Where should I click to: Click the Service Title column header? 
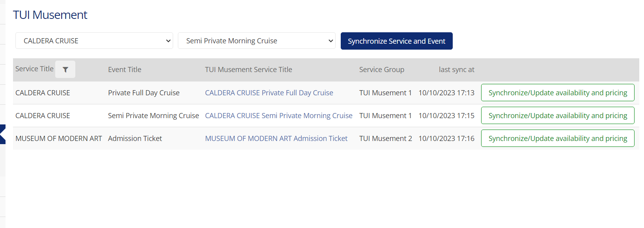click(x=34, y=69)
